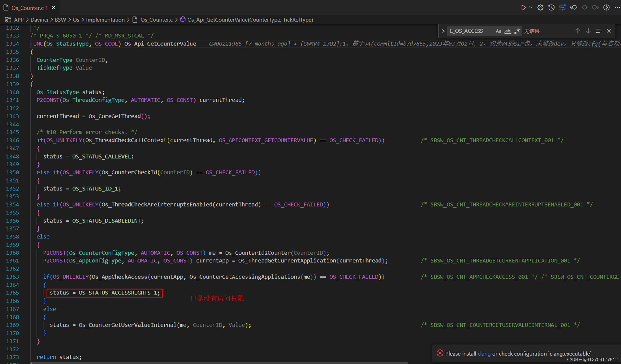
Task: Click the workspace icon before the breadcrumbs
Action: (x=8, y=20)
